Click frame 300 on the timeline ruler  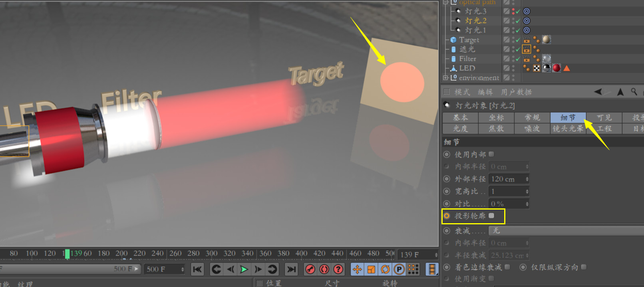pyautogui.click(x=211, y=253)
